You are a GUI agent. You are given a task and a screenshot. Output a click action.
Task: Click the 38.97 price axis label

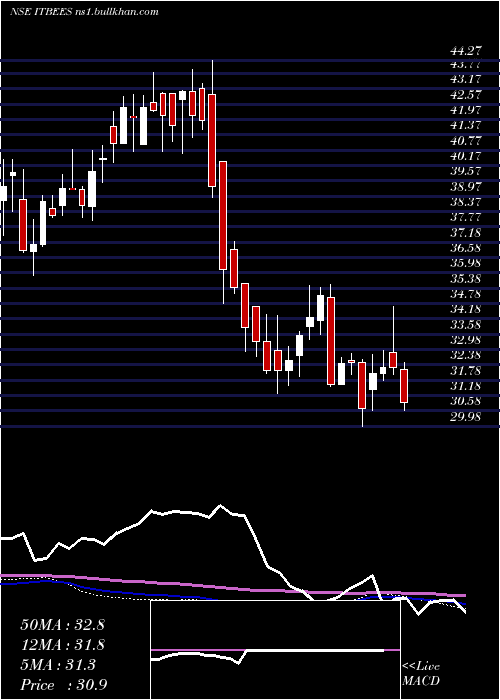(x=466, y=187)
